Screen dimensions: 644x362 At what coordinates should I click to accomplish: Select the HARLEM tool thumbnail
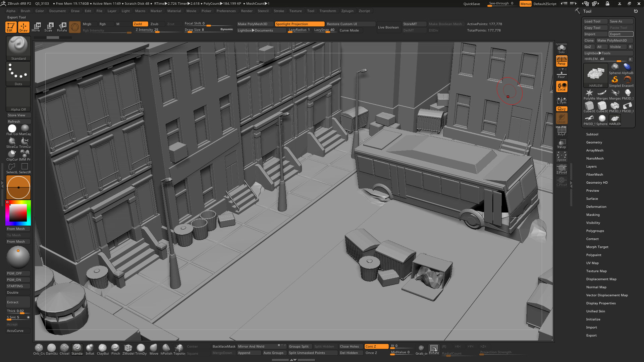click(x=596, y=75)
